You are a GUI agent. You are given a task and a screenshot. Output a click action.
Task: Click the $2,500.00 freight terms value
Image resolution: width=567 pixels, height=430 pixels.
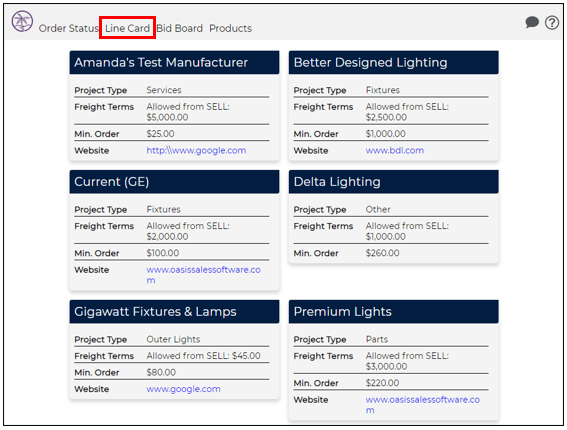[x=386, y=117]
